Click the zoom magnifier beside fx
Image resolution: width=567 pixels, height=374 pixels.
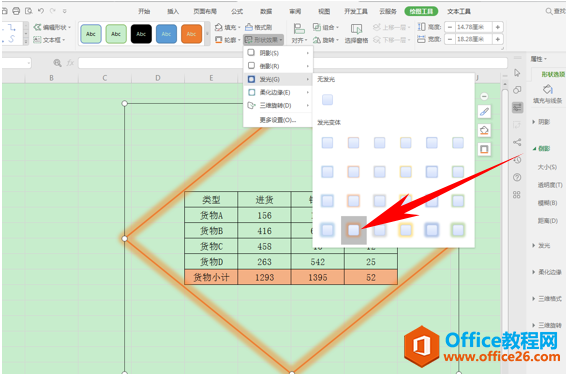[x=57, y=63]
